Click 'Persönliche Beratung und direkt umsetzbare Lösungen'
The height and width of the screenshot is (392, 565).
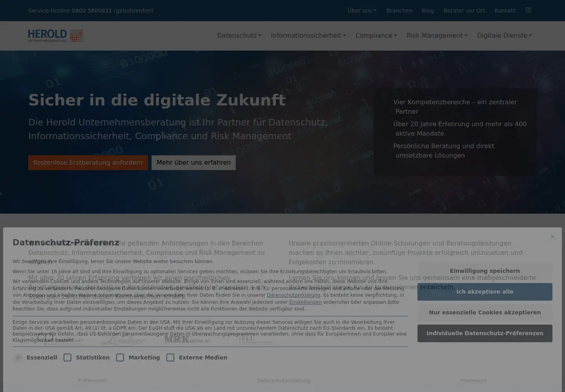point(444,151)
